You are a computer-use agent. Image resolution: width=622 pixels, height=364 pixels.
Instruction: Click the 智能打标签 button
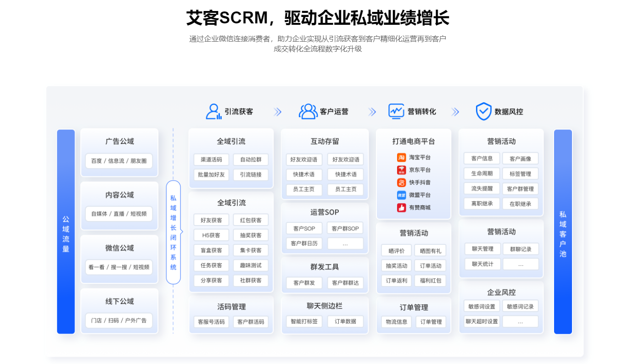pyautogui.click(x=304, y=321)
